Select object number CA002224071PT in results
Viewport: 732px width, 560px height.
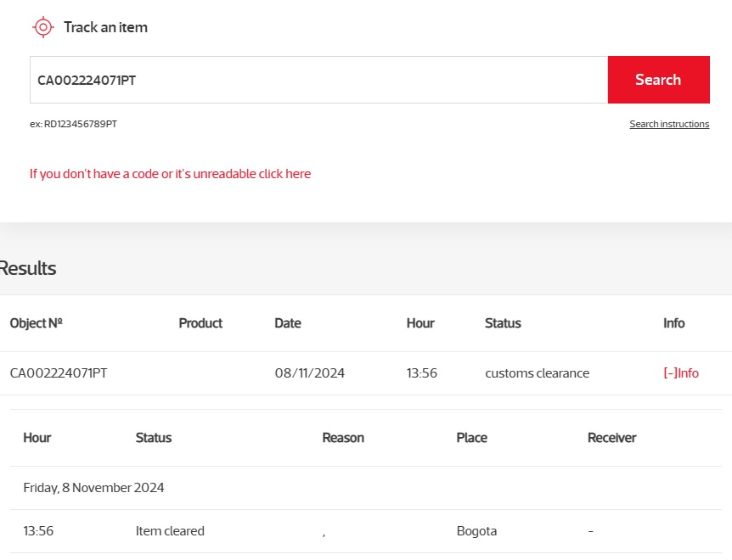pyautogui.click(x=59, y=373)
